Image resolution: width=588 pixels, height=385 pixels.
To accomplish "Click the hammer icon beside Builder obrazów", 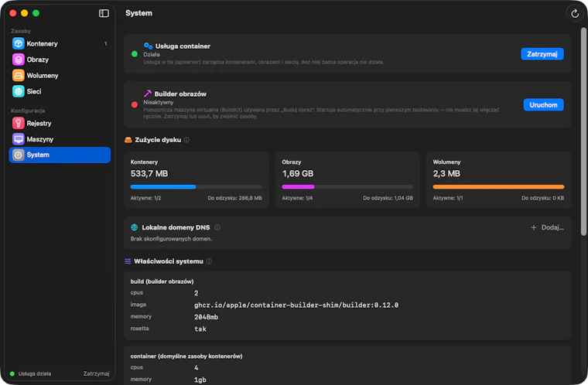I will (148, 94).
